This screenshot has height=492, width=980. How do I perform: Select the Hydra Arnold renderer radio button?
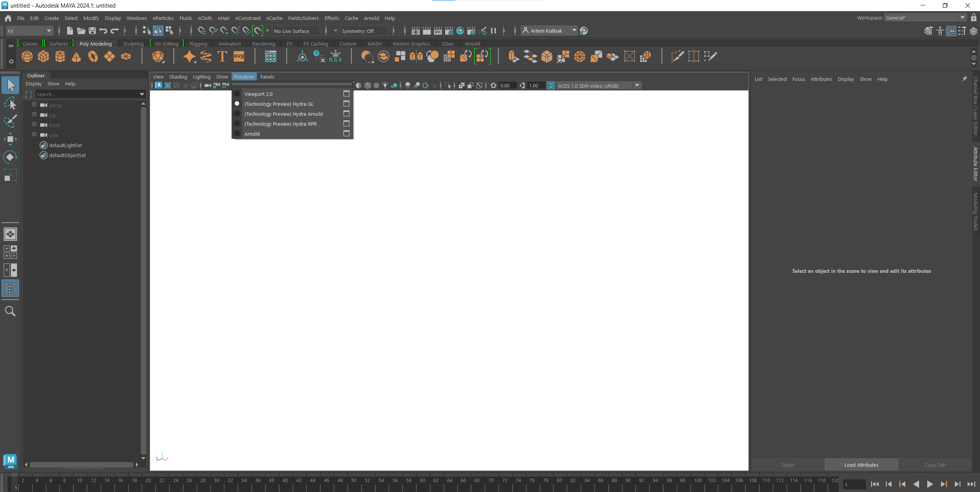coord(237,113)
